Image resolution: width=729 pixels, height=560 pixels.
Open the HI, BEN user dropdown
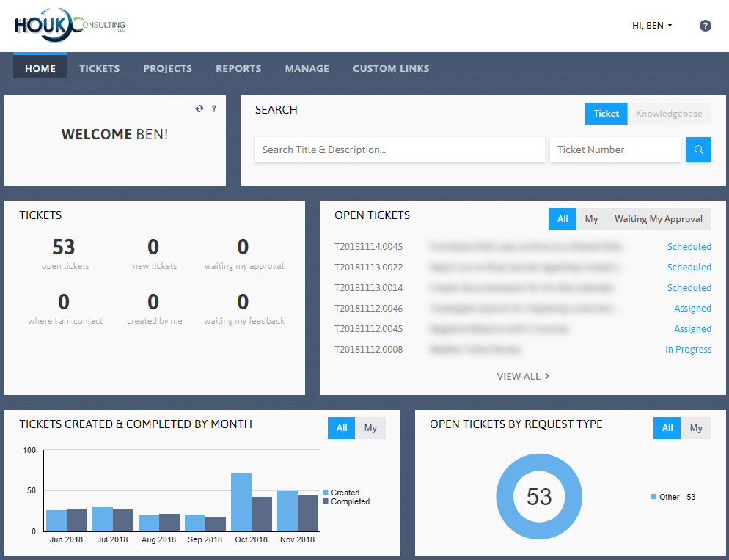[652, 26]
